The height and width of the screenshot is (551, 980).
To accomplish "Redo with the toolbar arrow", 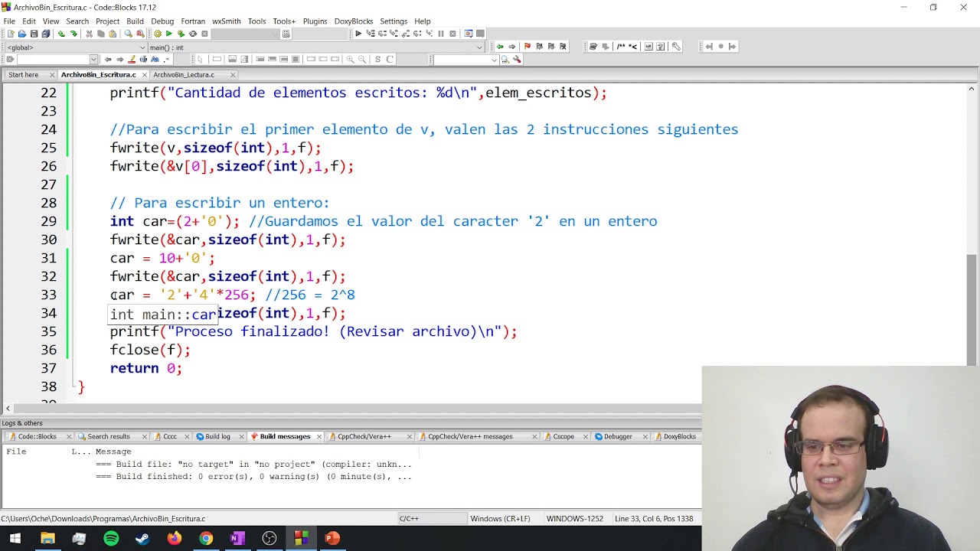I will (73, 34).
